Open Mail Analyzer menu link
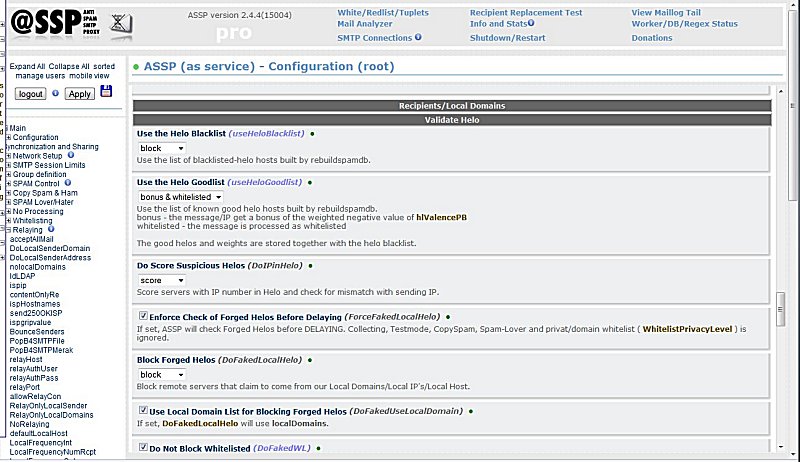 click(364, 24)
